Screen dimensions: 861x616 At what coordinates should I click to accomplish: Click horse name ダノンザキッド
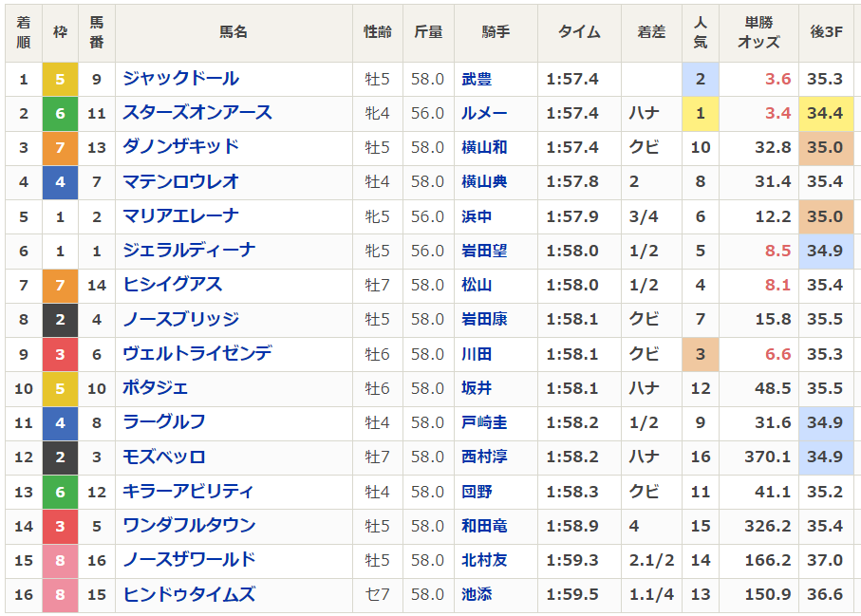(180, 147)
